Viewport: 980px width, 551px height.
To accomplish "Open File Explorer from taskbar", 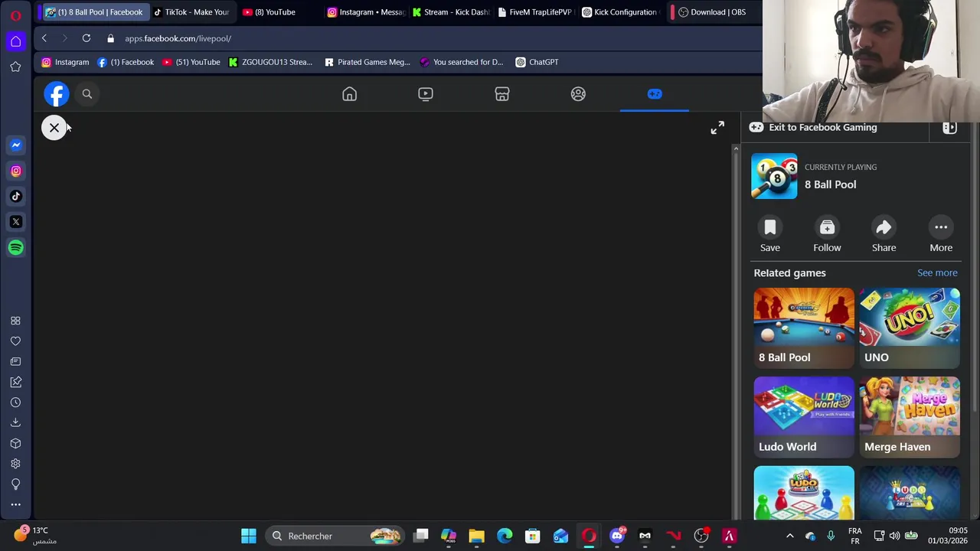I will click(476, 536).
